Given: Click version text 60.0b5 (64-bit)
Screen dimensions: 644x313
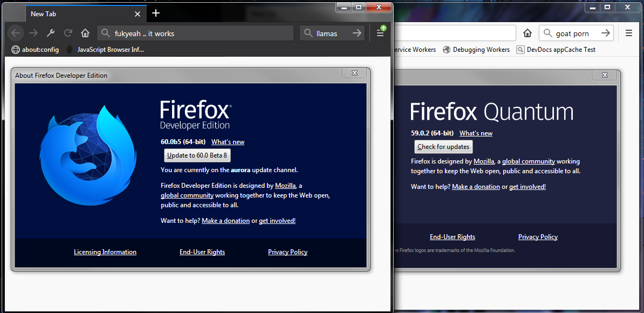Looking at the screenshot, I should tap(183, 142).
